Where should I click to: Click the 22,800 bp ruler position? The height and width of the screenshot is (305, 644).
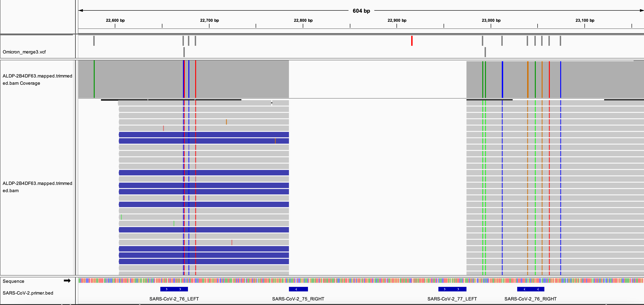click(x=303, y=20)
